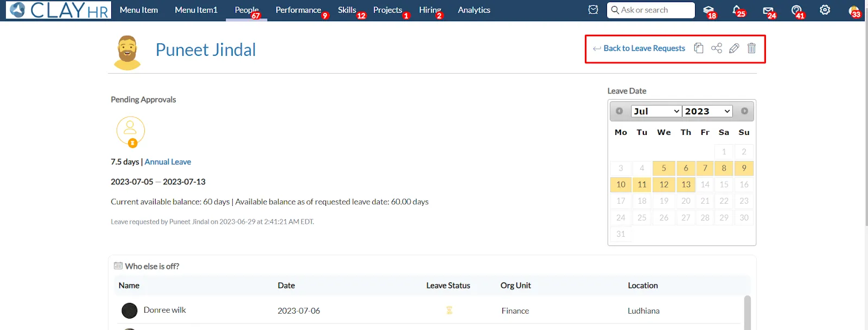Click the table scrollbar in Who else is off
This screenshot has width=868, height=330.
747,312
